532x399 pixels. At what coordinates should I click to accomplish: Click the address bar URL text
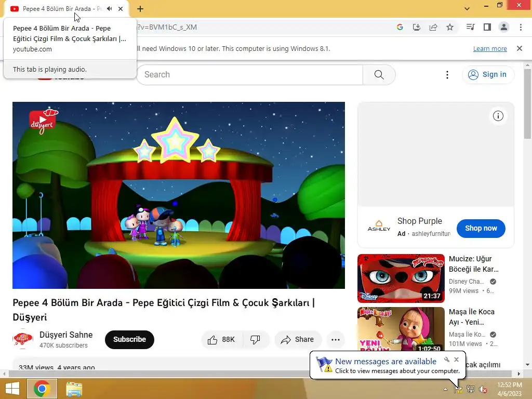tap(167, 27)
